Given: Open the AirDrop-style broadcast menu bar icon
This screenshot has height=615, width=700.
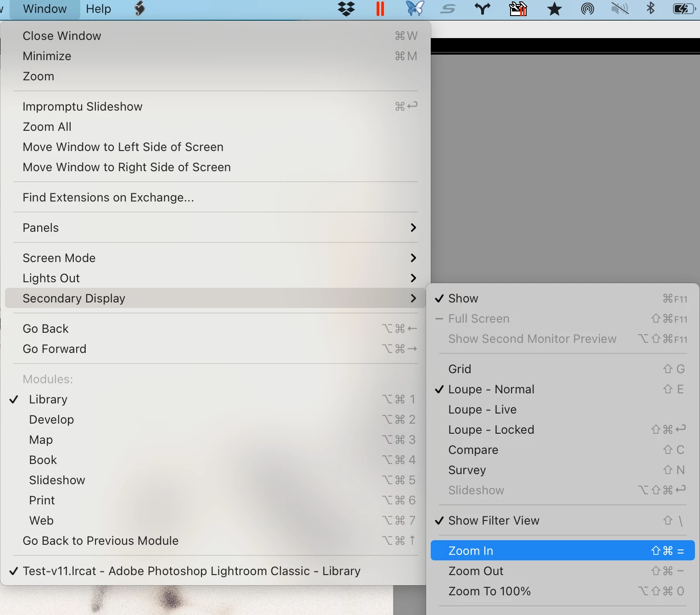Looking at the screenshot, I should pos(588,9).
